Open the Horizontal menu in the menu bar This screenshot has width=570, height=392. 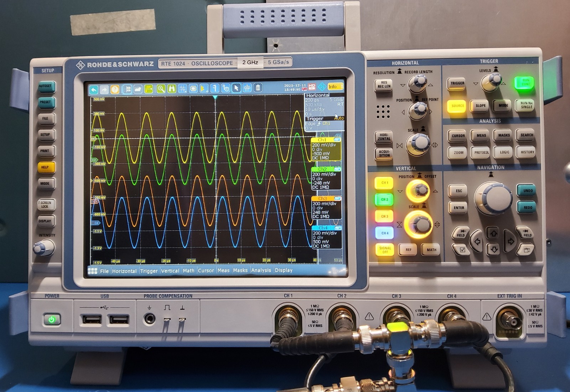coord(124,271)
